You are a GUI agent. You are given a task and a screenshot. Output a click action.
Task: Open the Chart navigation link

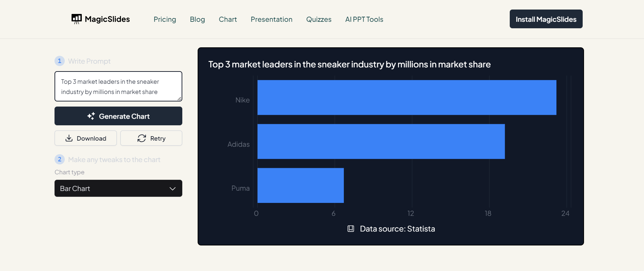point(228,19)
